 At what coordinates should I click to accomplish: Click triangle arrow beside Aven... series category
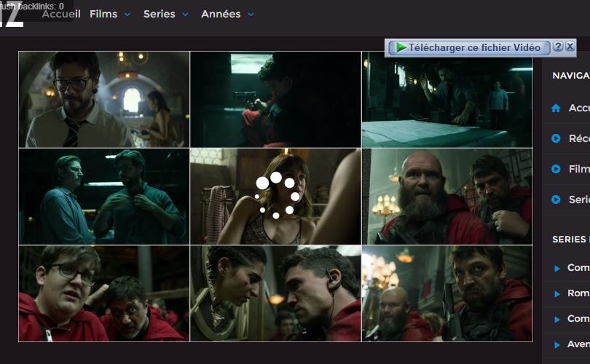pos(557,344)
